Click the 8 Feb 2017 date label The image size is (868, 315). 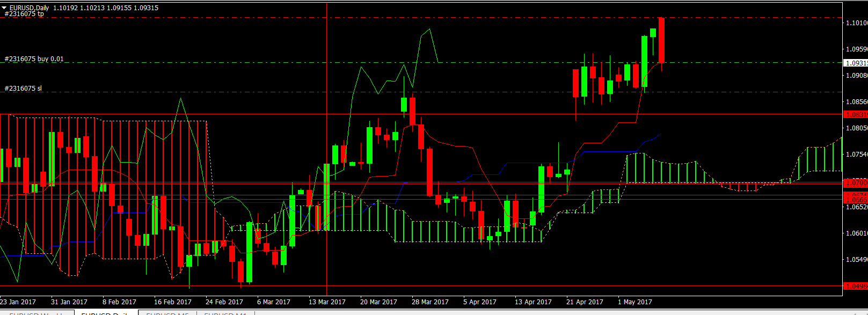tap(119, 302)
